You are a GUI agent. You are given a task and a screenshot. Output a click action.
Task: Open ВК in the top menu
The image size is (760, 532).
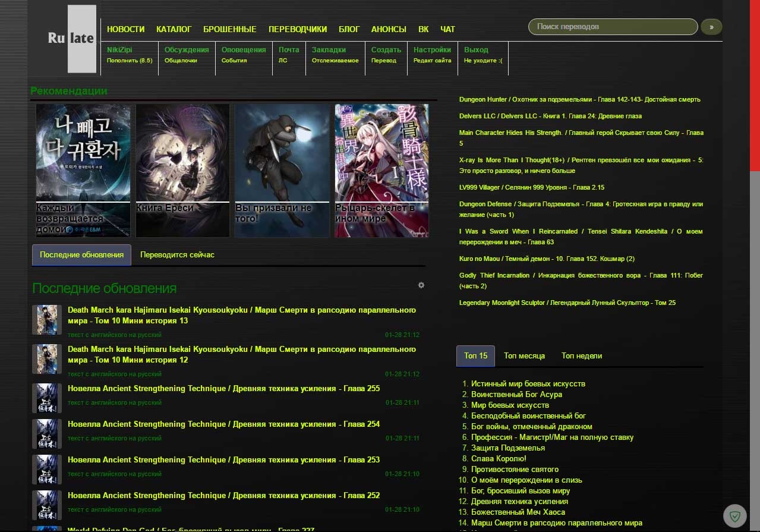(x=423, y=29)
